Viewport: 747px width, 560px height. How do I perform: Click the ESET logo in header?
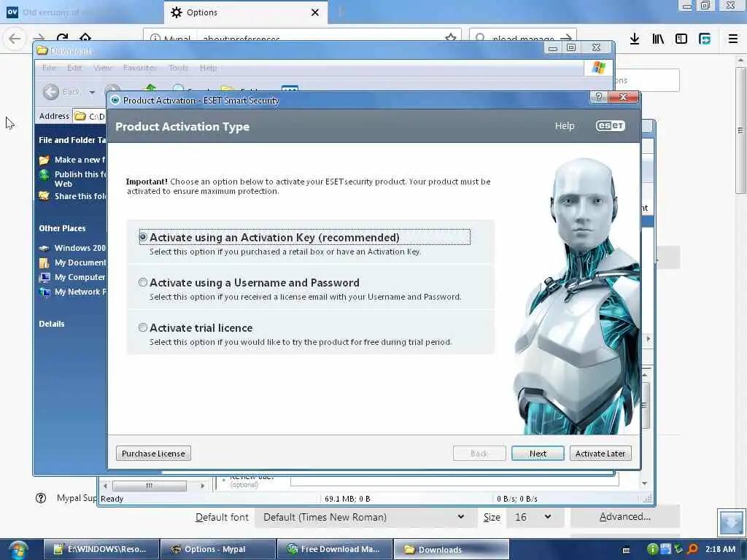point(611,125)
